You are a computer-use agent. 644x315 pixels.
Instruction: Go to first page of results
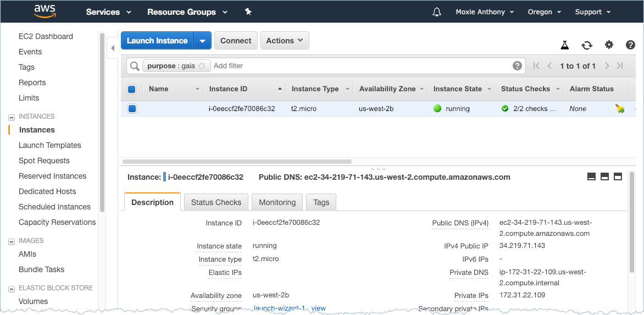pos(536,66)
